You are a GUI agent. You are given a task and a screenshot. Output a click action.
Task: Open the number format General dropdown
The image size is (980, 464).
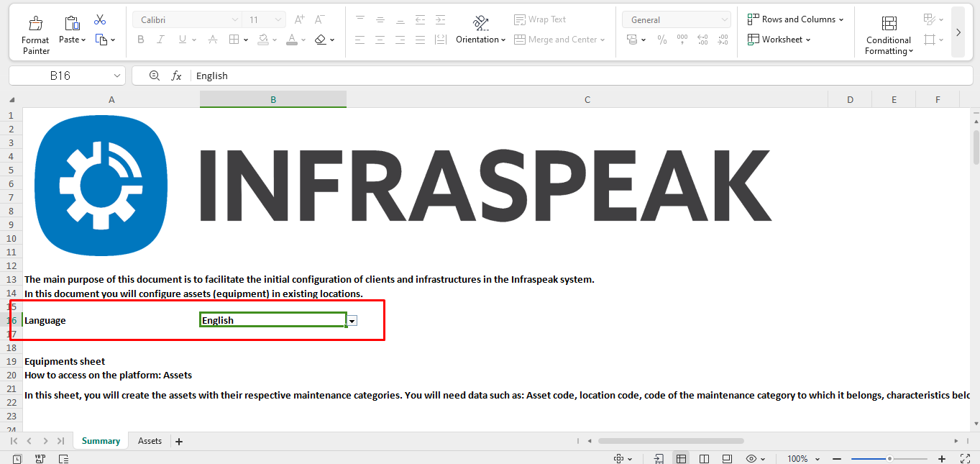click(724, 20)
